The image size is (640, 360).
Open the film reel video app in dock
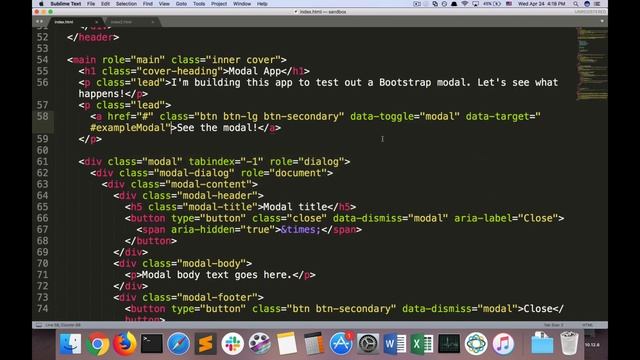click(260, 344)
